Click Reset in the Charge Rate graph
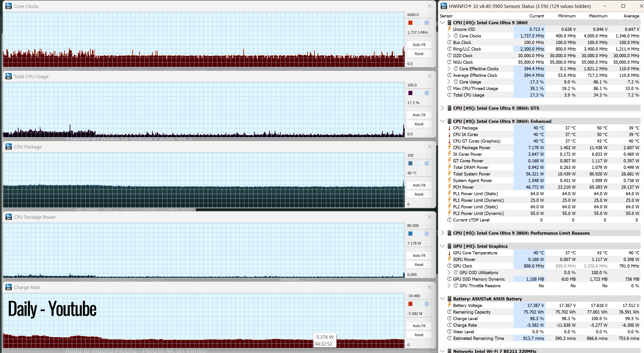 419,335
